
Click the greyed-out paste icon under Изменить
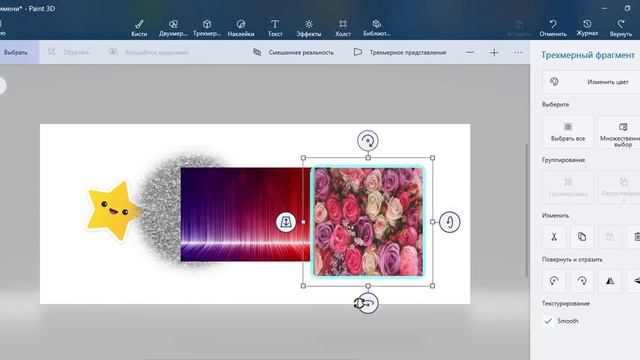(x=610, y=237)
